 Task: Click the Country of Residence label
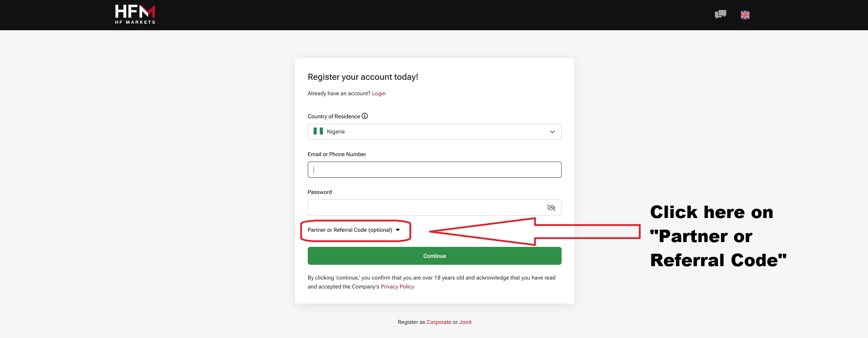click(x=334, y=117)
